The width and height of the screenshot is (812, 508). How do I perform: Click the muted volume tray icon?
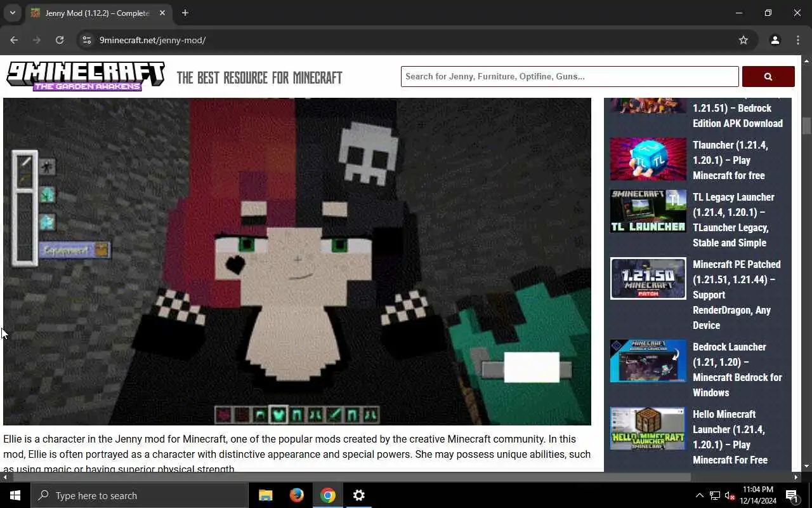730,495
